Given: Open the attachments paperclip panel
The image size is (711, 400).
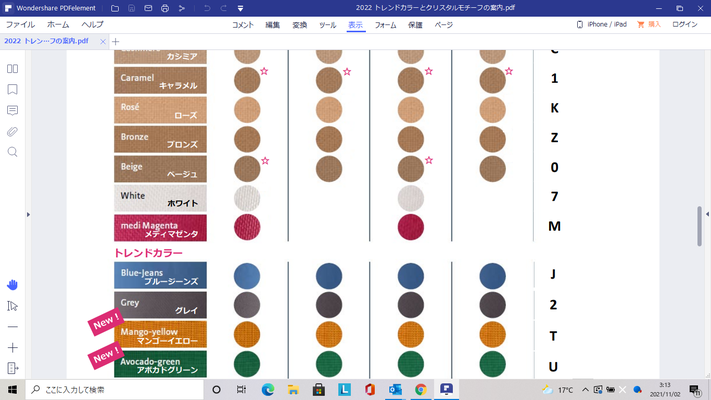Looking at the screenshot, I should coord(13,132).
